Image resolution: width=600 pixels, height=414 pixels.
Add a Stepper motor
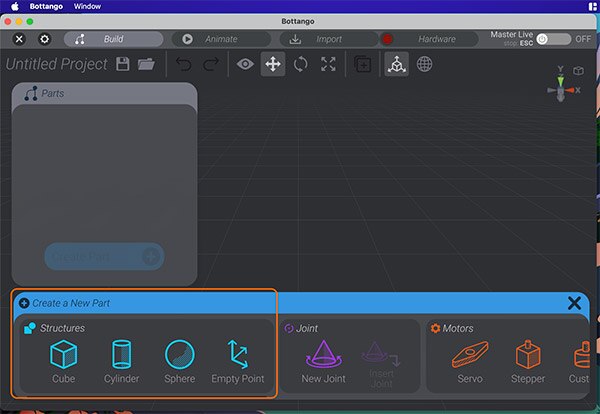click(x=529, y=358)
